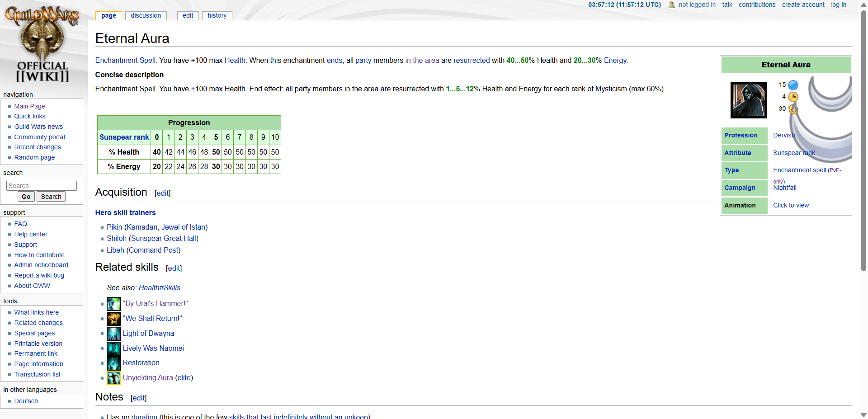Open the edit tab
868x419 pixels.
pyautogui.click(x=188, y=15)
